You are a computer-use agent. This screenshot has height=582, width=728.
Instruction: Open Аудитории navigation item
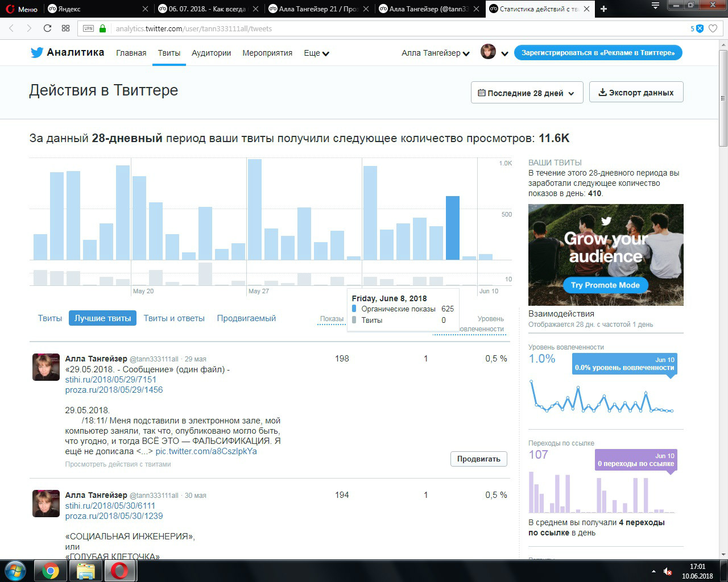(211, 53)
